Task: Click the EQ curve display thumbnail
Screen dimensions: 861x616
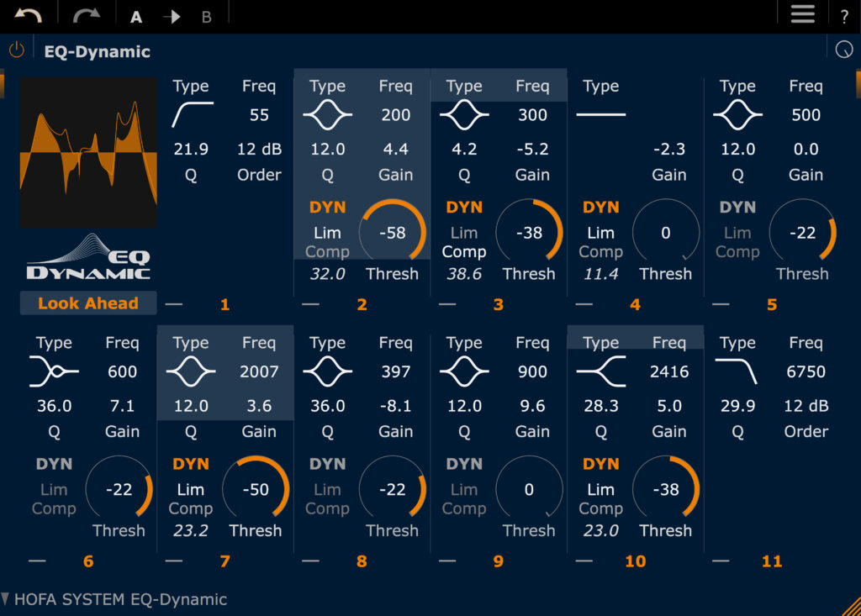Action: coord(88,152)
